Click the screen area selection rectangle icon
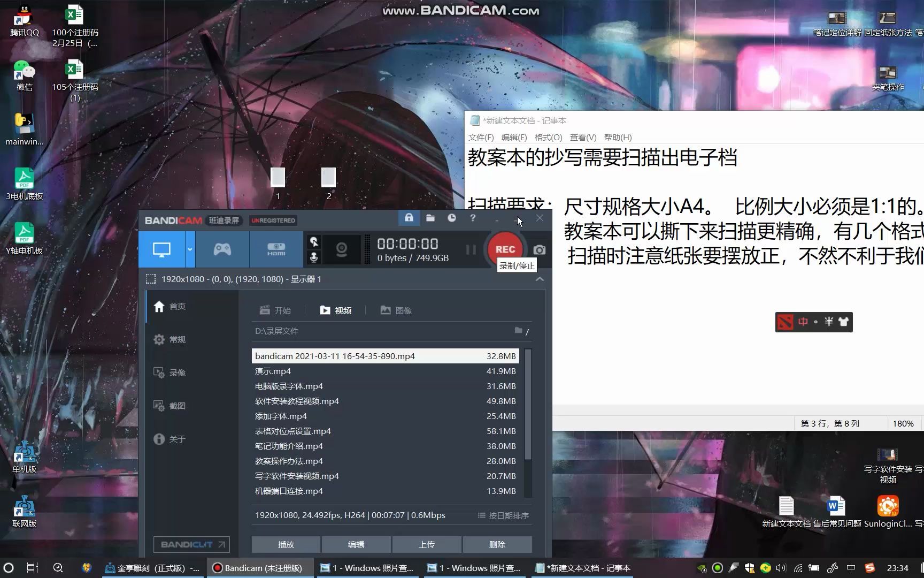The image size is (924, 578). click(151, 279)
